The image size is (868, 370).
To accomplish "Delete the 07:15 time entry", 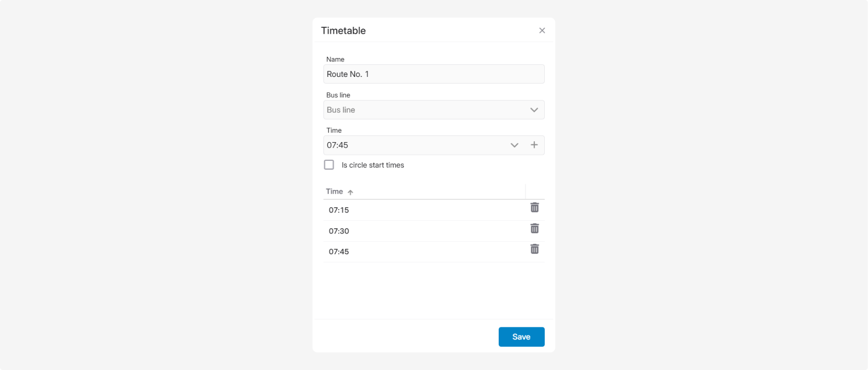I will coord(534,207).
